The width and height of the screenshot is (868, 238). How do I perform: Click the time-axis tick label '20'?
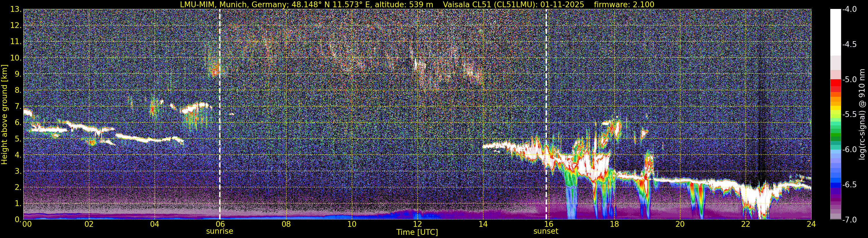coord(680,224)
